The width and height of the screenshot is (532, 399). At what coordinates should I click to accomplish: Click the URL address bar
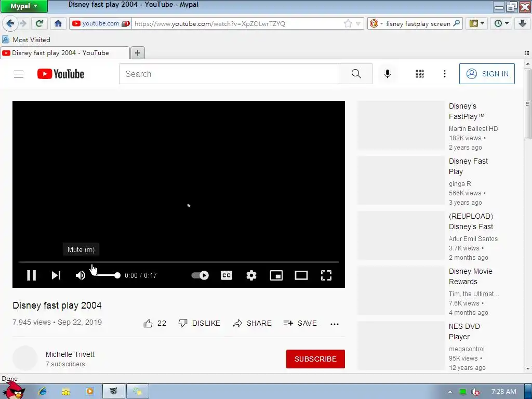[237, 23]
